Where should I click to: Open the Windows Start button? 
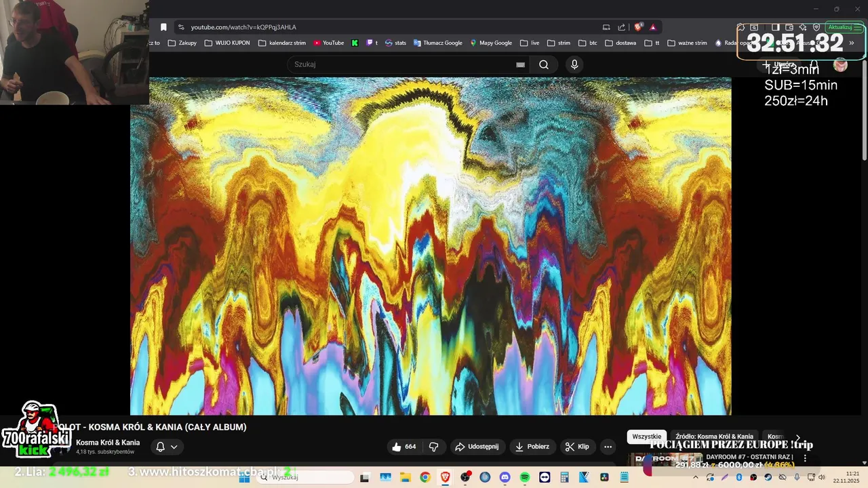[x=245, y=477]
